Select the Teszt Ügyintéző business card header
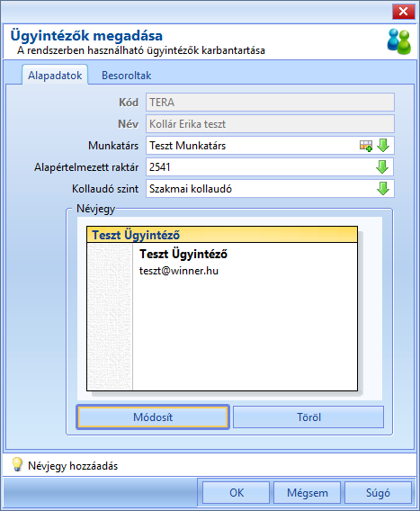420x511 pixels. pyautogui.click(x=222, y=235)
